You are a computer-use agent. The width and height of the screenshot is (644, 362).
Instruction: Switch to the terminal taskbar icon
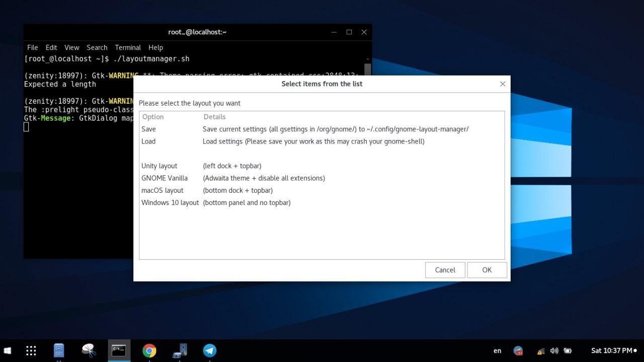click(119, 350)
